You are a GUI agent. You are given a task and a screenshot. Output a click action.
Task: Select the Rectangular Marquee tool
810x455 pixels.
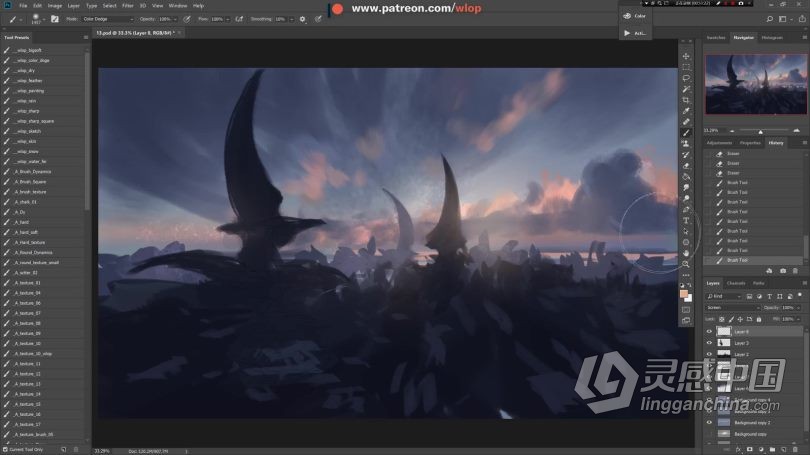[x=686, y=67]
